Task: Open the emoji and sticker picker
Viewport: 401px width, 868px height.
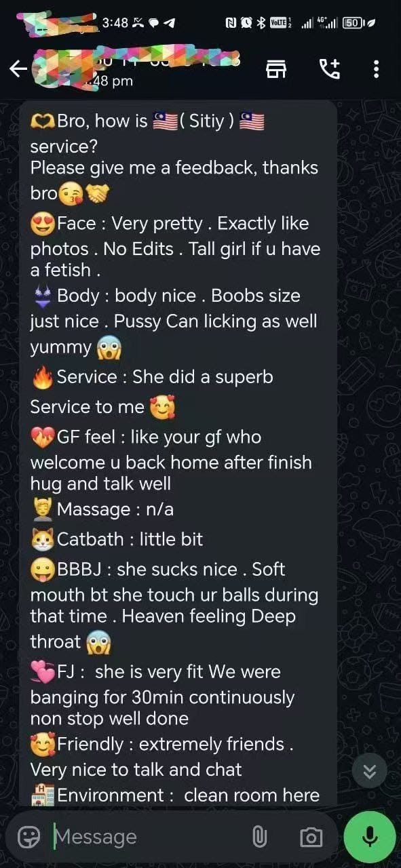Action: [28, 837]
